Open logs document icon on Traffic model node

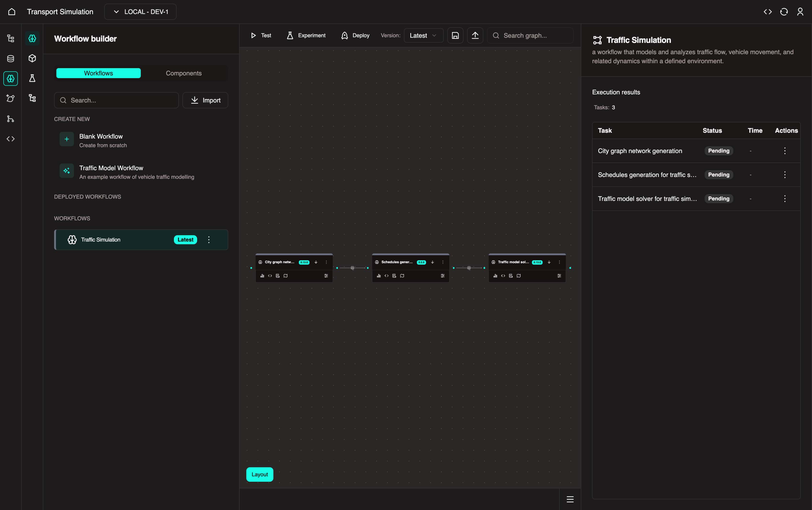(x=511, y=276)
